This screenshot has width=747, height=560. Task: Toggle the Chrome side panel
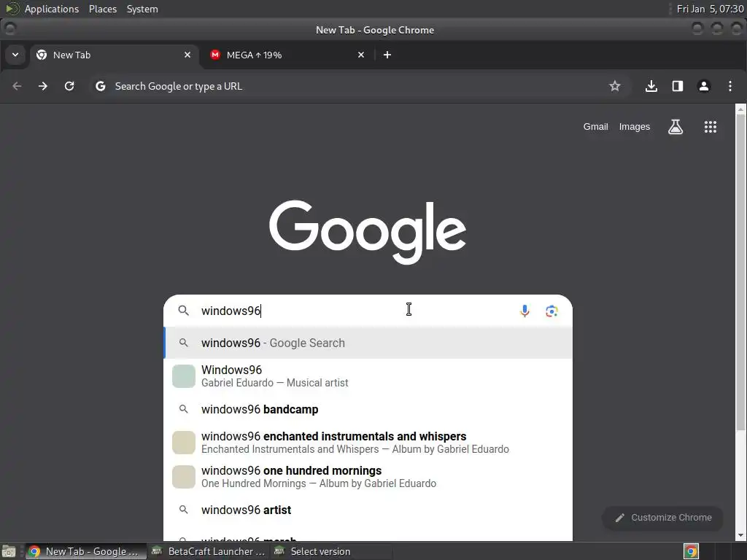(x=678, y=86)
